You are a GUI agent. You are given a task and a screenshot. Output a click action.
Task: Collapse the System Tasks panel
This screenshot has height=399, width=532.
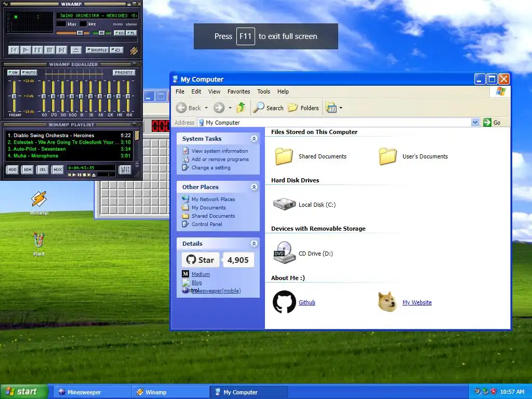tap(254, 138)
